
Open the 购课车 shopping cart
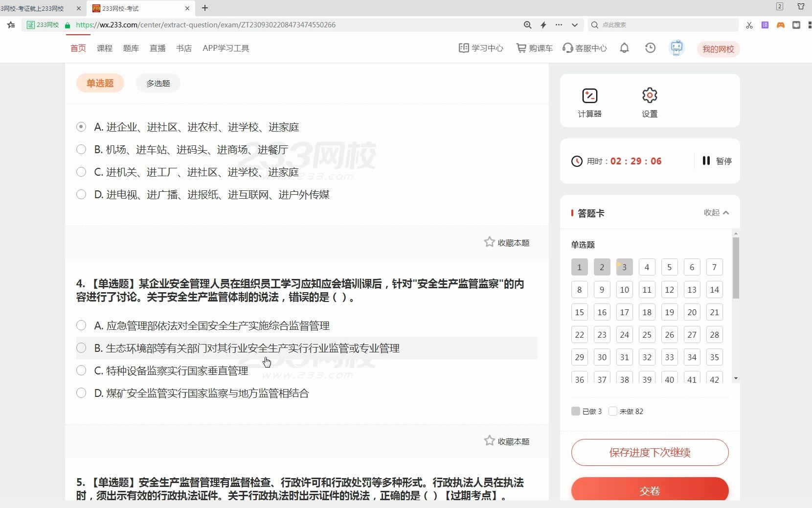pos(534,48)
